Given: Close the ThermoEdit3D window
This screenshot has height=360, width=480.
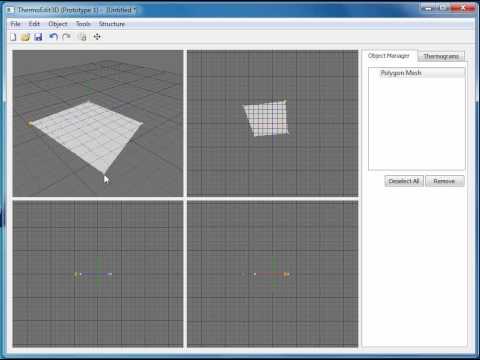Looking at the screenshot, I should 463,8.
